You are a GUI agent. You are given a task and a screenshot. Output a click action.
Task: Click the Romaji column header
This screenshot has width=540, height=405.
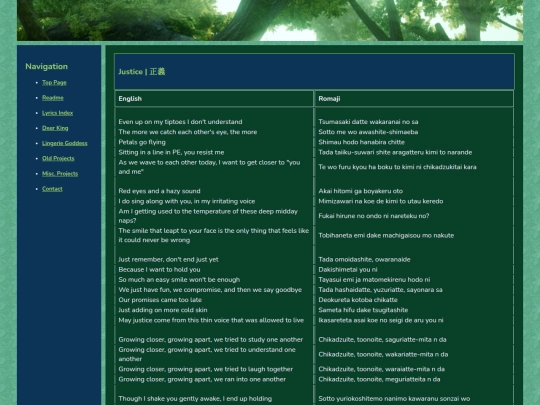pos(329,99)
